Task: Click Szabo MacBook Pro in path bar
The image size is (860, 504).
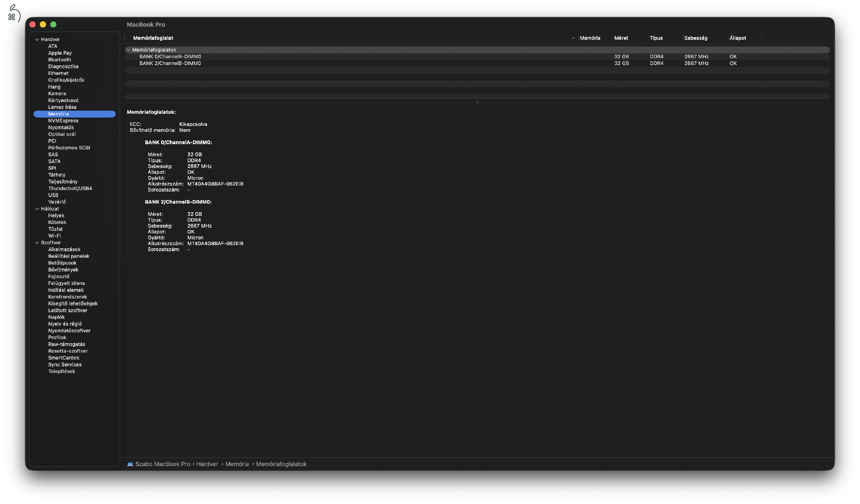Action: [163, 464]
